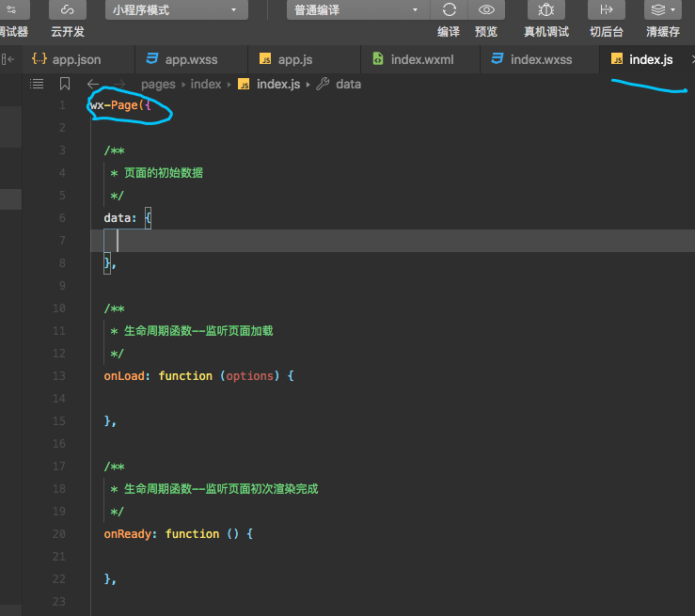Collapse the sidebar with arrow icon

[x=8, y=59]
